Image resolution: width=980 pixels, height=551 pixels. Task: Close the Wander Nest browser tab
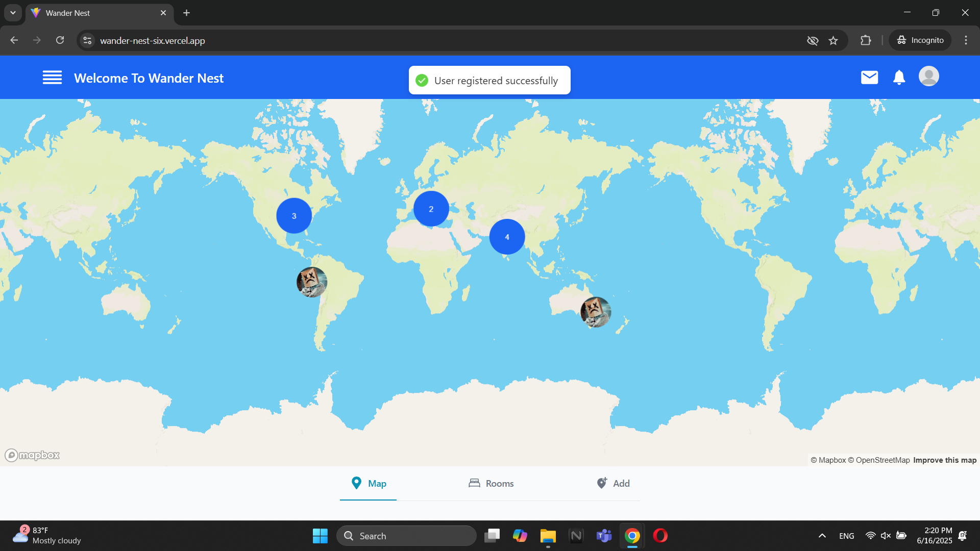tap(163, 13)
